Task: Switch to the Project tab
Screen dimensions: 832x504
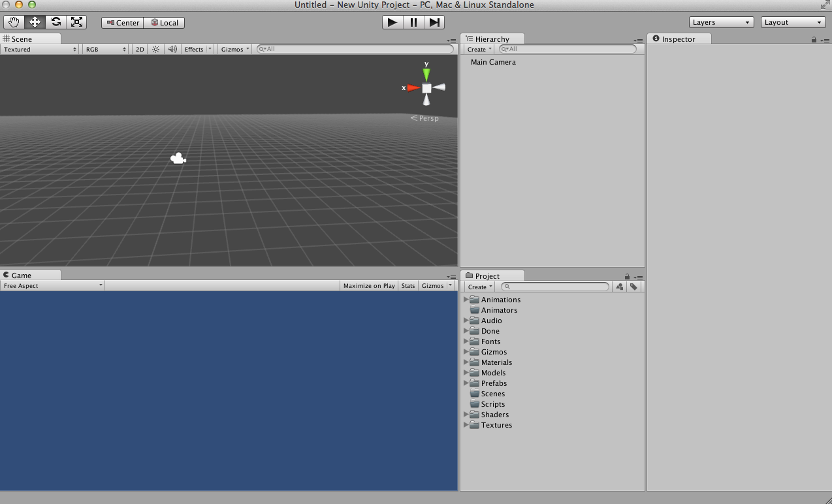Action: [x=492, y=276]
